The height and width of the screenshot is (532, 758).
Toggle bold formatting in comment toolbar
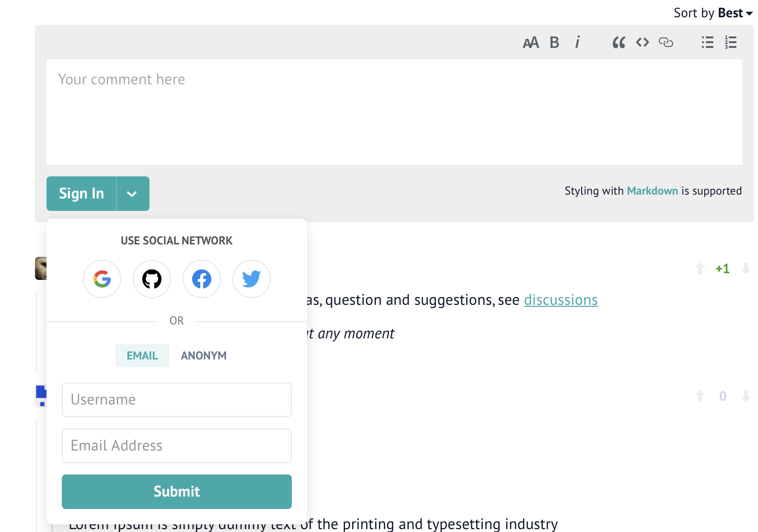click(554, 43)
